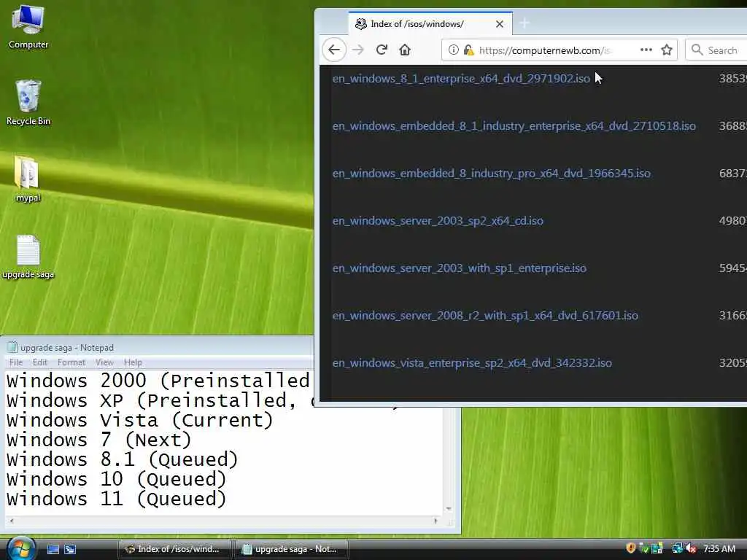Go to the browser home page icon
This screenshot has width=747, height=560.
click(404, 50)
